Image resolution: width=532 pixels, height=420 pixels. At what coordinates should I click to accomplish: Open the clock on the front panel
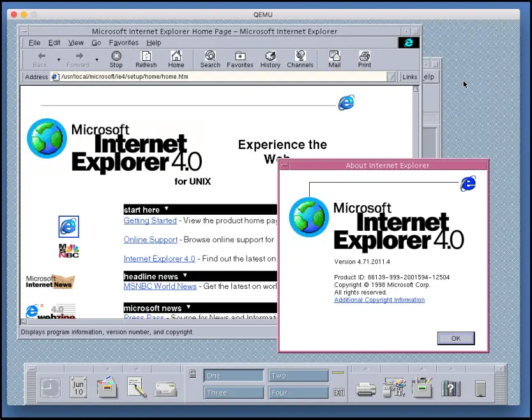[50, 388]
